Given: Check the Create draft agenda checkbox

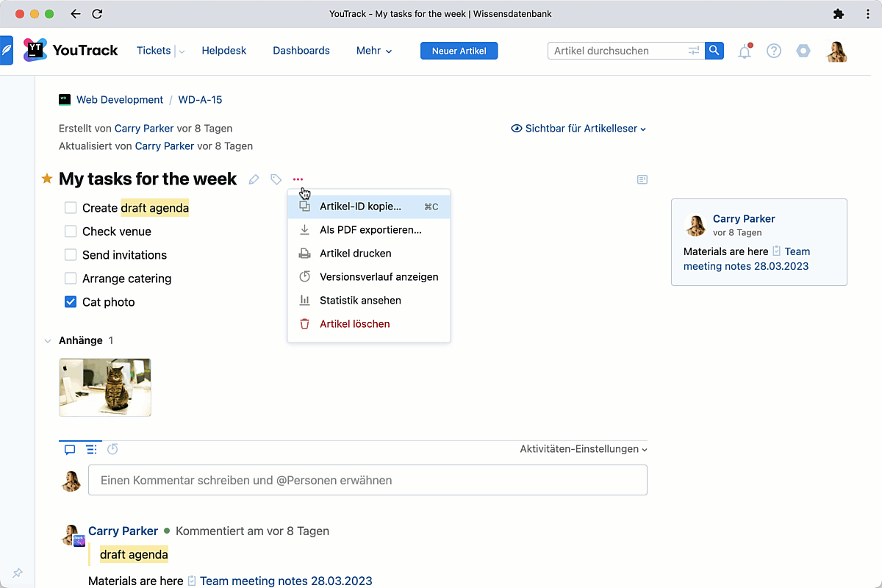Looking at the screenshot, I should (x=71, y=208).
